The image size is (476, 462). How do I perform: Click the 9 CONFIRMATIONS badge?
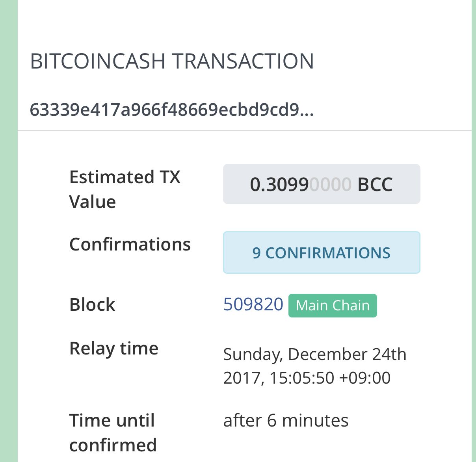[322, 253]
